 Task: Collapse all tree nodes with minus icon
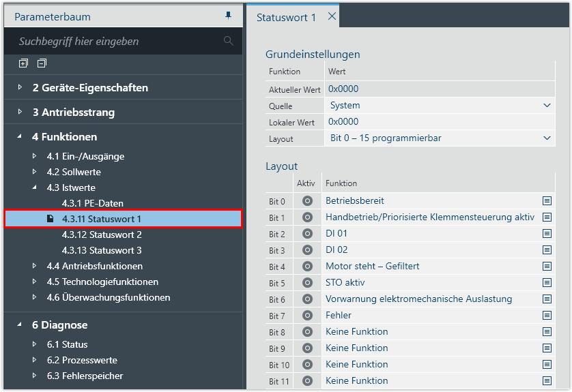42,63
